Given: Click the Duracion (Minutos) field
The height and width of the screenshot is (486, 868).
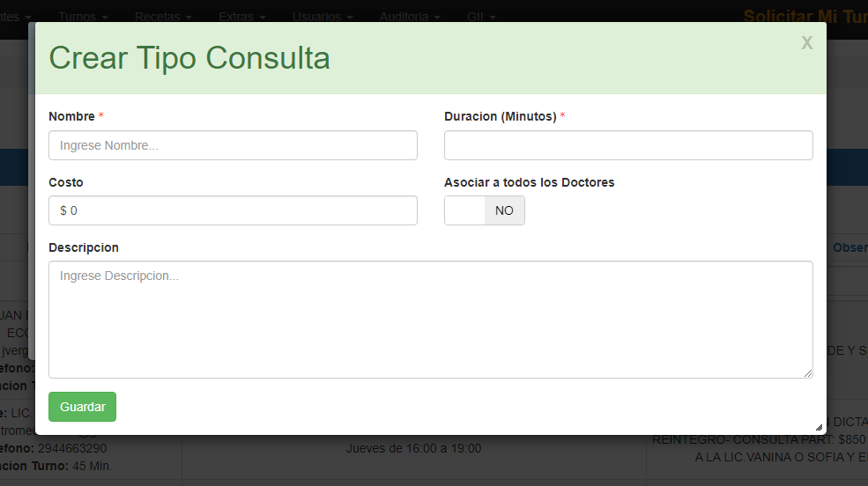Looking at the screenshot, I should pyautogui.click(x=627, y=145).
